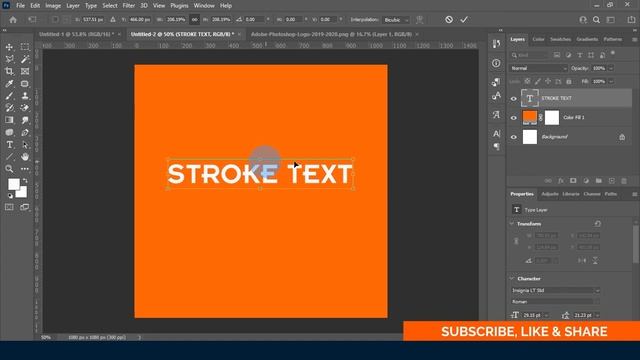
Task: Hide the Color Fill 1 layer
Action: [x=513, y=118]
